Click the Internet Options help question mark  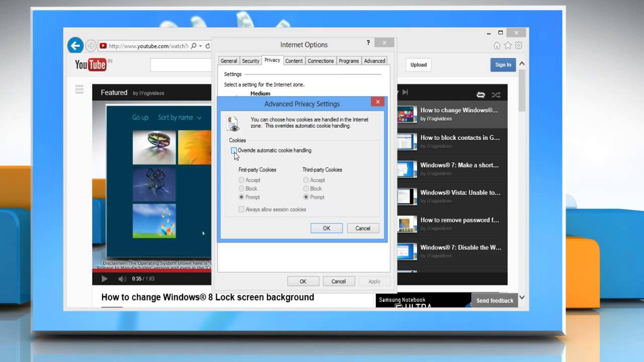[368, 43]
